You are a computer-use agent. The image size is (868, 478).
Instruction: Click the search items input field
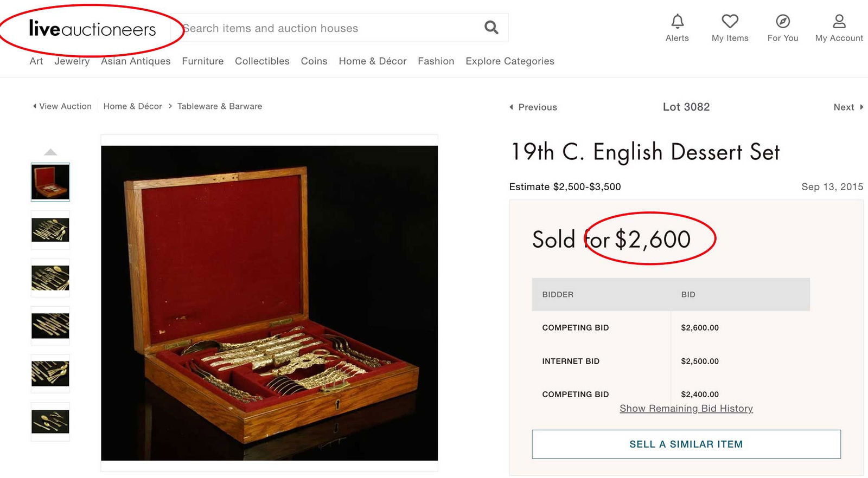(x=325, y=28)
